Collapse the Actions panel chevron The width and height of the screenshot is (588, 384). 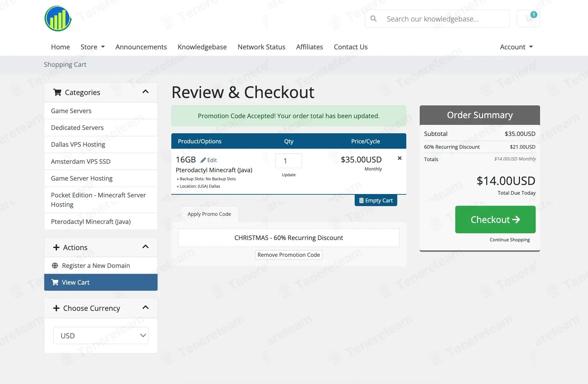145,247
